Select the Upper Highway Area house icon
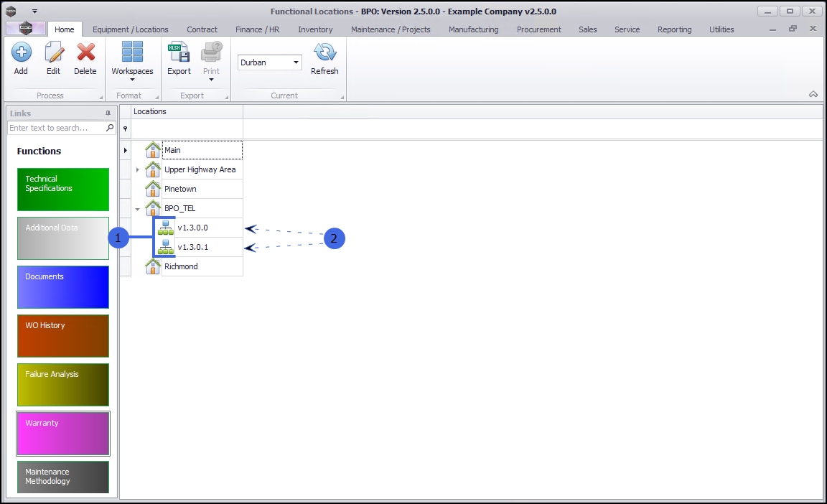 pyautogui.click(x=152, y=169)
